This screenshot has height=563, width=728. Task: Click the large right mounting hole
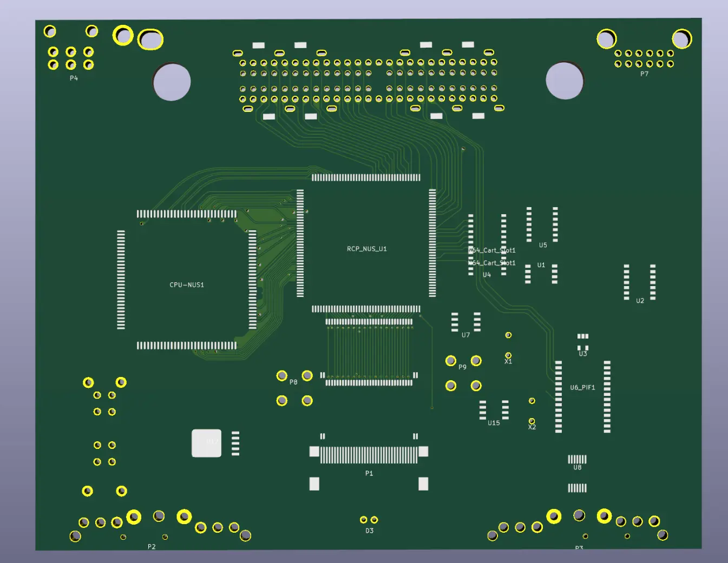pos(565,81)
